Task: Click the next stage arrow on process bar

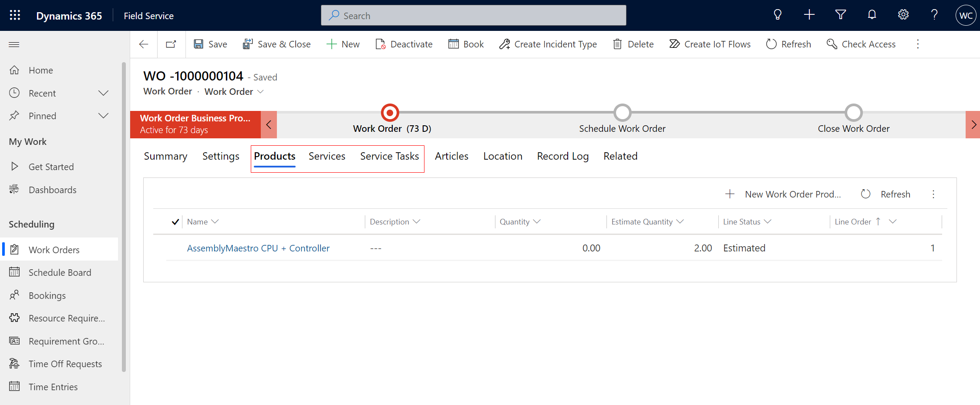Action: coord(973,125)
